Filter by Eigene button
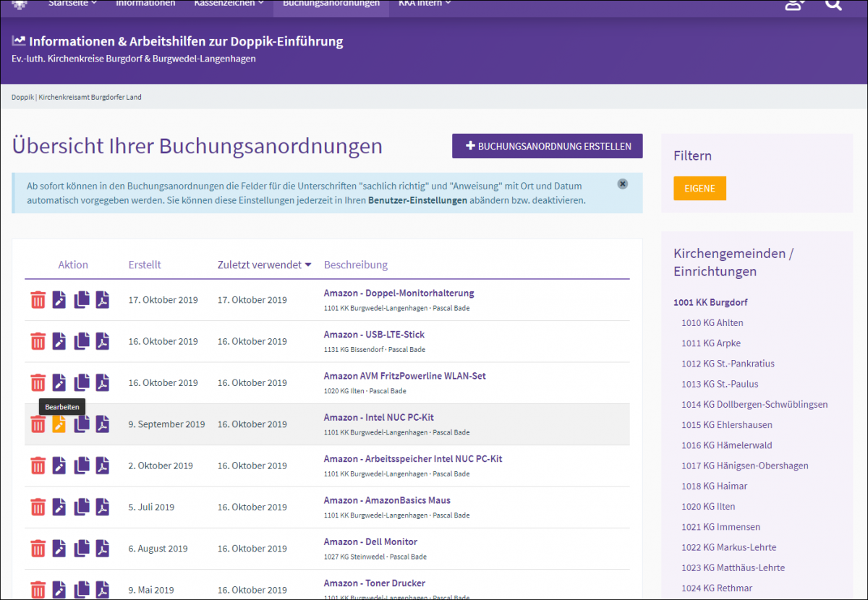The height and width of the screenshot is (600, 868). [699, 189]
